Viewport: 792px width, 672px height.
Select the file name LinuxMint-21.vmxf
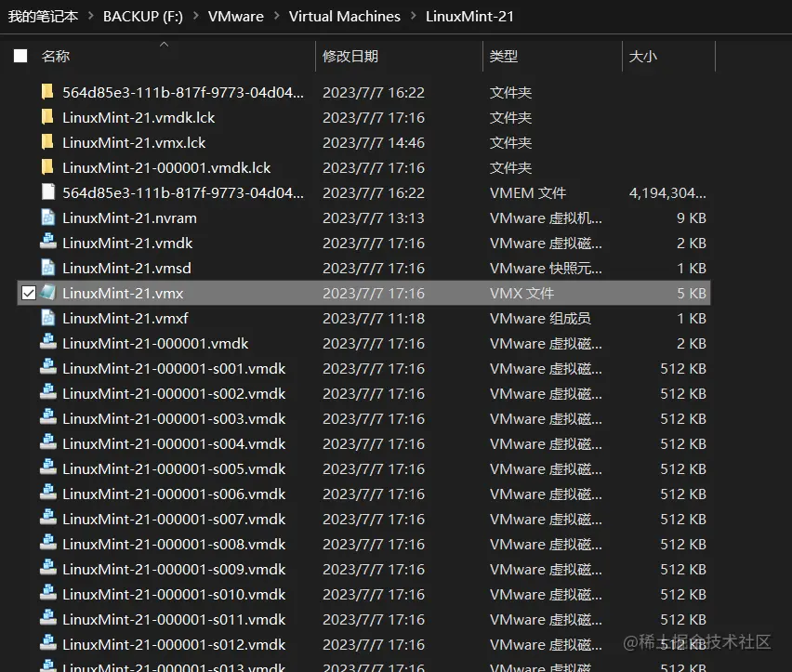coord(125,319)
